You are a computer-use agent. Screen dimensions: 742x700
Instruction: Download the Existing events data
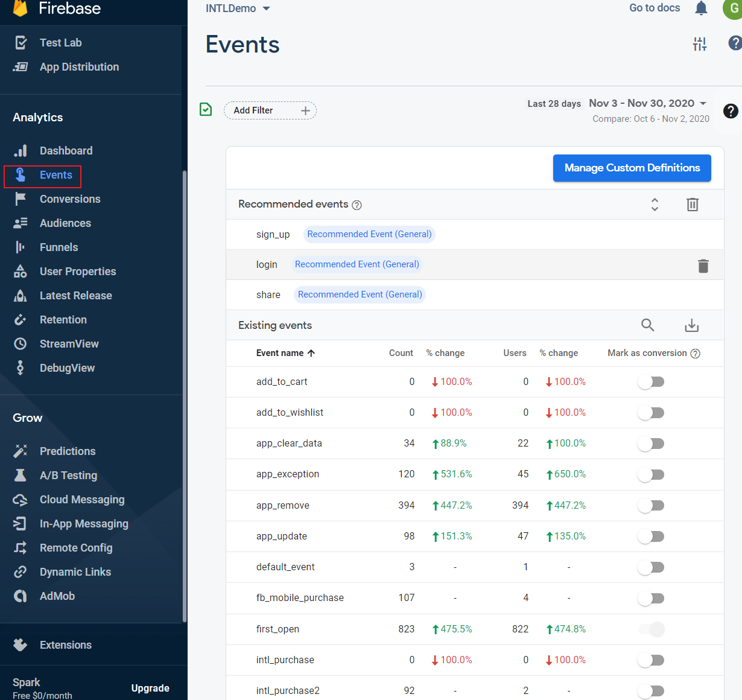click(x=691, y=325)
